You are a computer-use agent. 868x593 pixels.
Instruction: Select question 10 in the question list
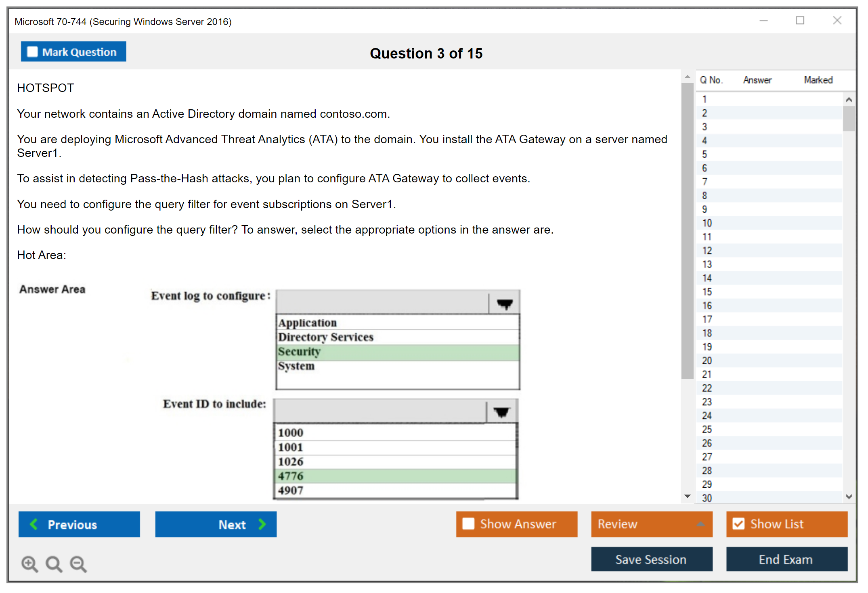707,223
